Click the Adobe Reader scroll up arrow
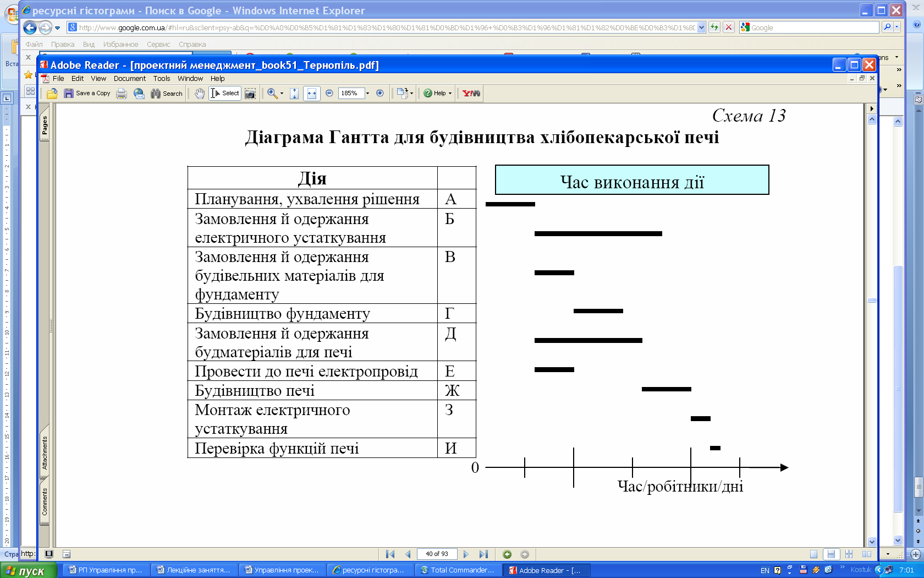Image resolution: width=924 pixels, height=578 pixels. click(x=872, y=119)
